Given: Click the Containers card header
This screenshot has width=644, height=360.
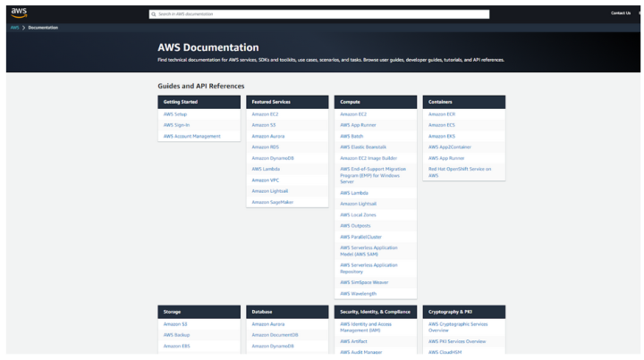Looking at the screenshot, I should (464, 102).
